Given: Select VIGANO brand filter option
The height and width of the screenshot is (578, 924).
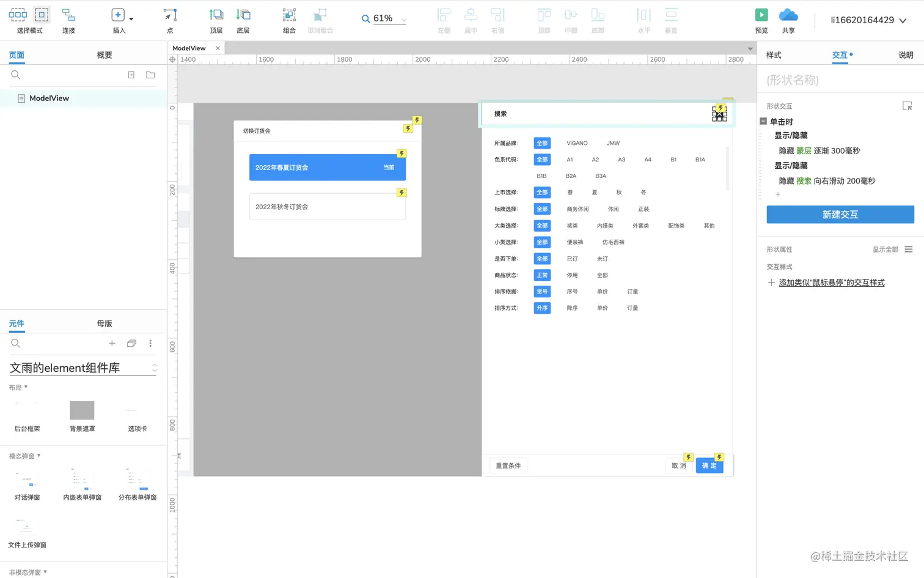Looking at the screenshot, I should point(577,143).
